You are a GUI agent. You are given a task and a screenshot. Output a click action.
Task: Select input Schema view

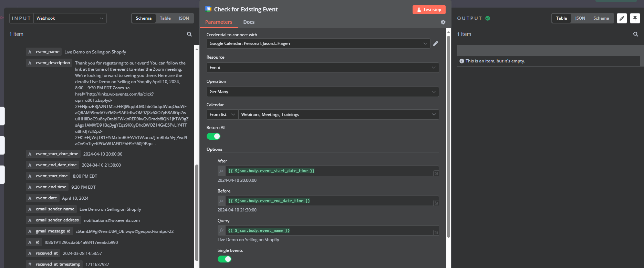click(x=144, y=18)
